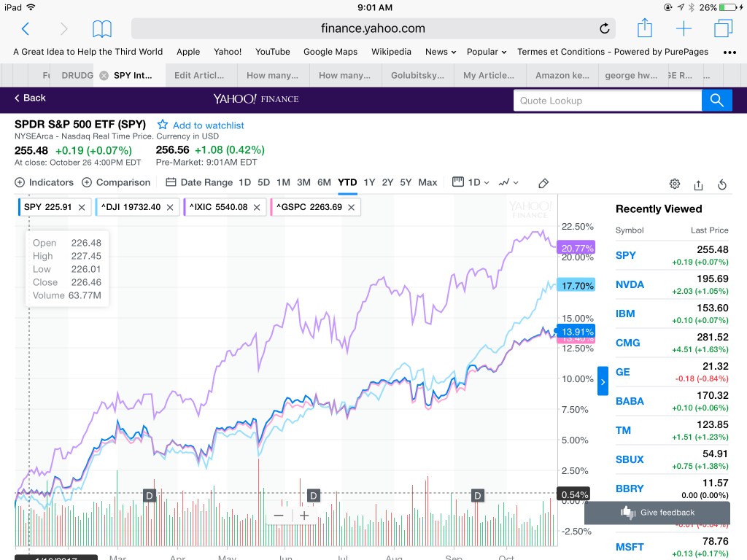This screenshot has width=747, height=560.
Task: Remove the SPY 225.91 series chip
Action: pos(82,207)
